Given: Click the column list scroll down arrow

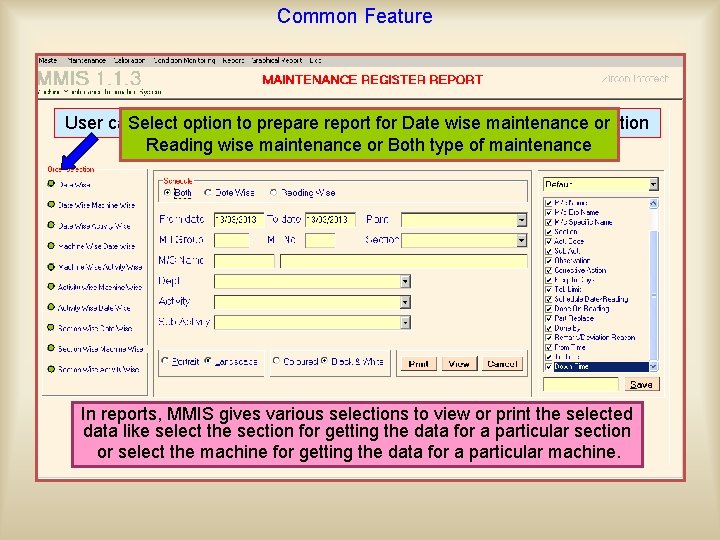Looking at the screenshot, I should pos(653,366).
